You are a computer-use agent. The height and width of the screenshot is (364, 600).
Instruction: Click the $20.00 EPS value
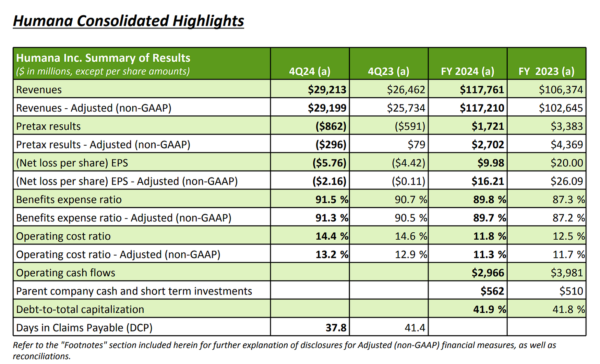coord(567,163)
